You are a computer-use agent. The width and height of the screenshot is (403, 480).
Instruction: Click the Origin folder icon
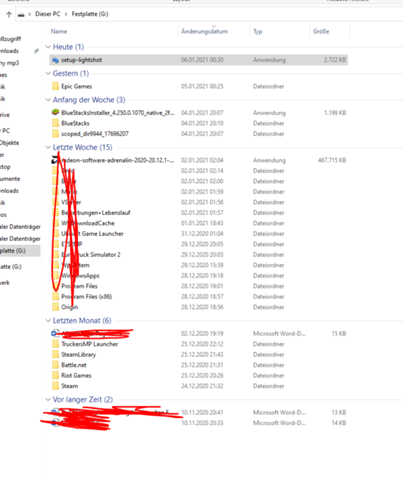point(55,307)
